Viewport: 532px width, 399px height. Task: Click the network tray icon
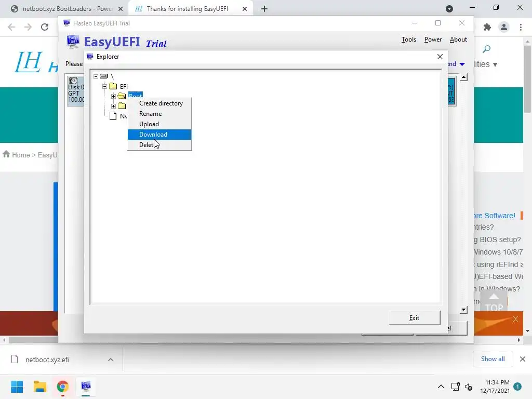(455, 387)
